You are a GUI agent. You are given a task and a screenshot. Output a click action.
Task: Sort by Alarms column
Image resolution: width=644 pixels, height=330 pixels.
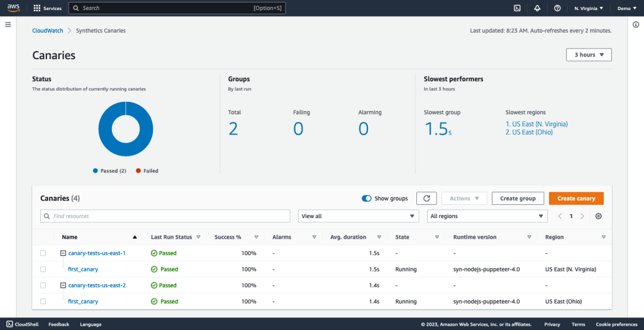[x=314, y=237]
